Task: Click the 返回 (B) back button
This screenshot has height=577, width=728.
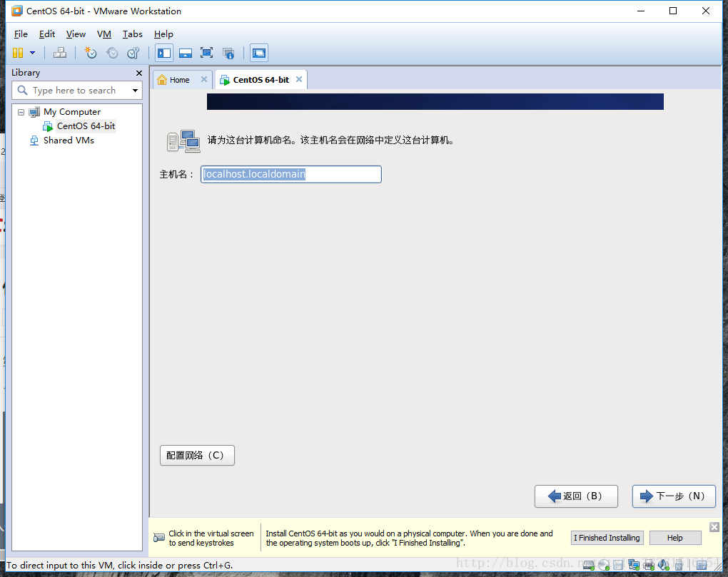Action: tap(576, 496)
